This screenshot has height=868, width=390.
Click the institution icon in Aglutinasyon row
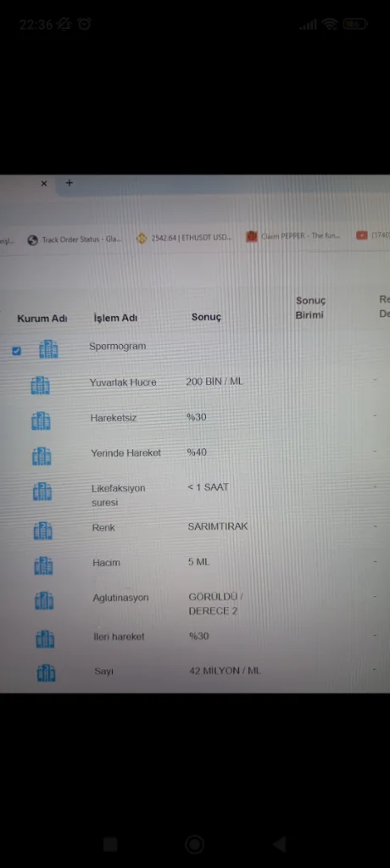44,601
